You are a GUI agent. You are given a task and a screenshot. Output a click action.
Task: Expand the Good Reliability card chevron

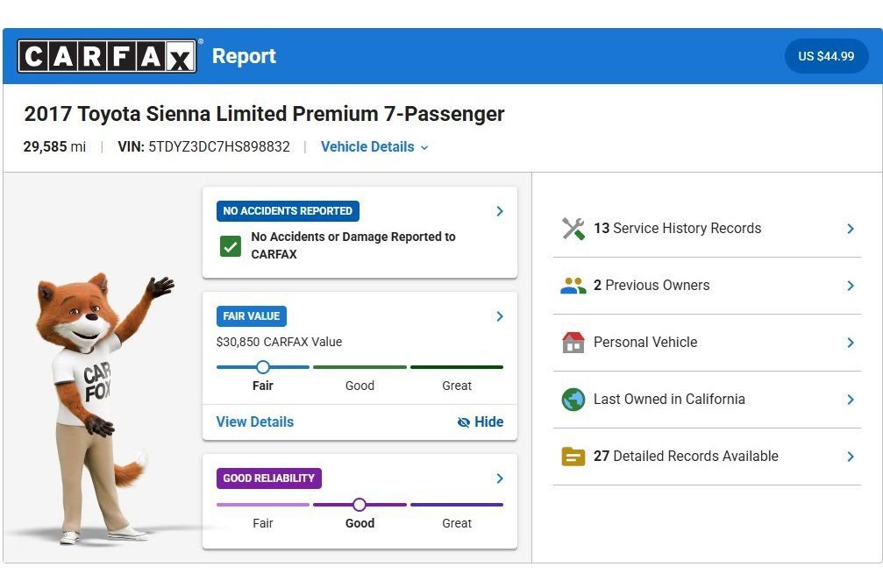click(500, 478)
